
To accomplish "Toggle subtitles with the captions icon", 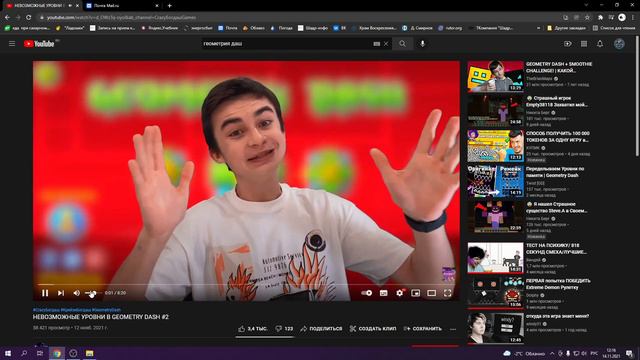I will point(383,293).
